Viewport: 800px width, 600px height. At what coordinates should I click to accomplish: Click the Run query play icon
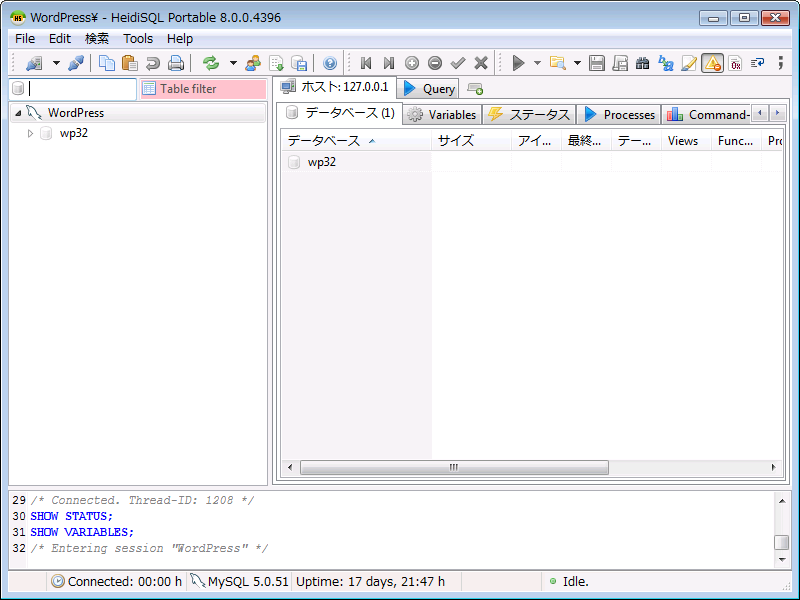coord(518,63)
